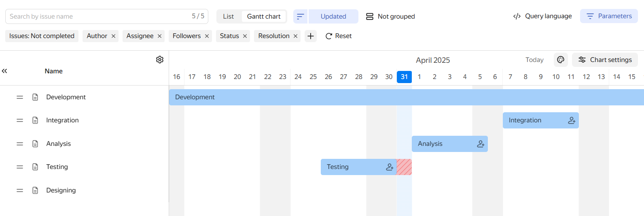Screen dimensions: 644x216
Task: Click assign-user icon on Integration bar
Action: [x=572, y=120]
